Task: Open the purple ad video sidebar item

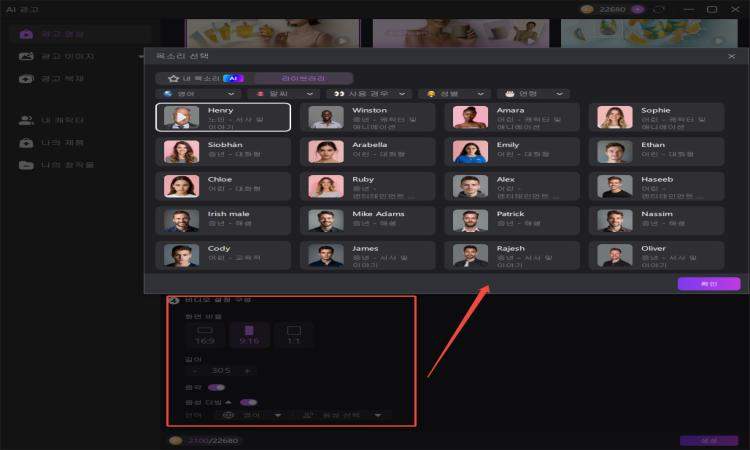Action: pos(80,34)
